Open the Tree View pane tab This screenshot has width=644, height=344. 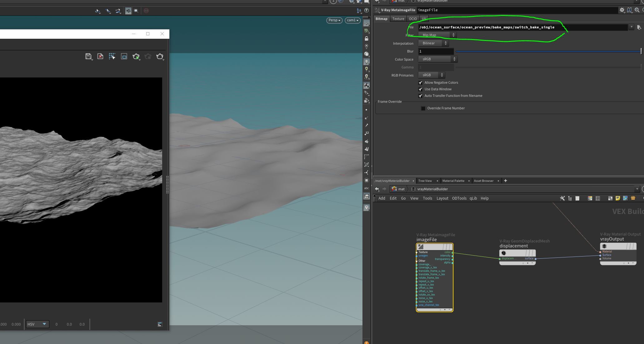click(x=425, y=181)
